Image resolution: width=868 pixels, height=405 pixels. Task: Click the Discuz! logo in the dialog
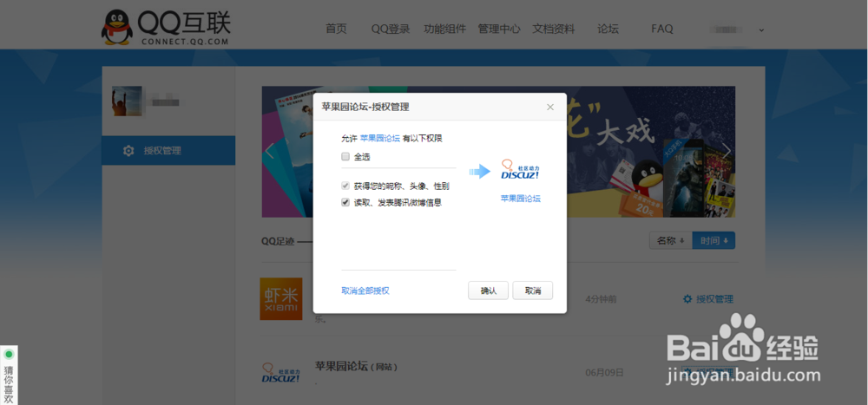pyautogui.click(x=520, y=170)
